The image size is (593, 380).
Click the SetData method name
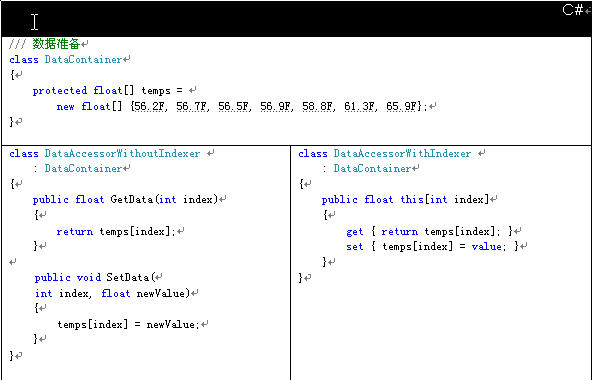(128, 278)
